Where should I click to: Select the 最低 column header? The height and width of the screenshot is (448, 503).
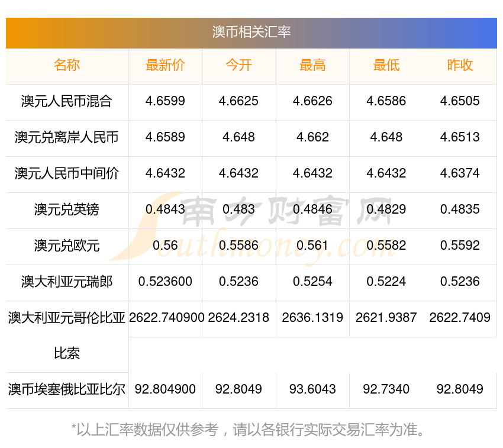pos(386,65)
